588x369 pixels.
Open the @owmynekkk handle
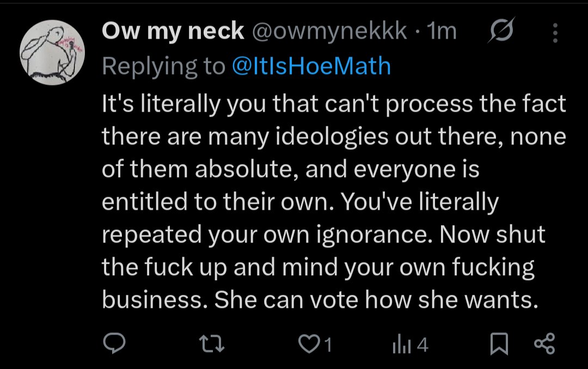click(x=329, y=32)
